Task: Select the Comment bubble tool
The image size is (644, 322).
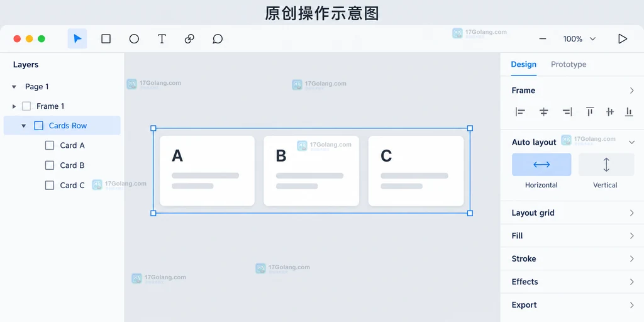Action: (x=218, y=38)
